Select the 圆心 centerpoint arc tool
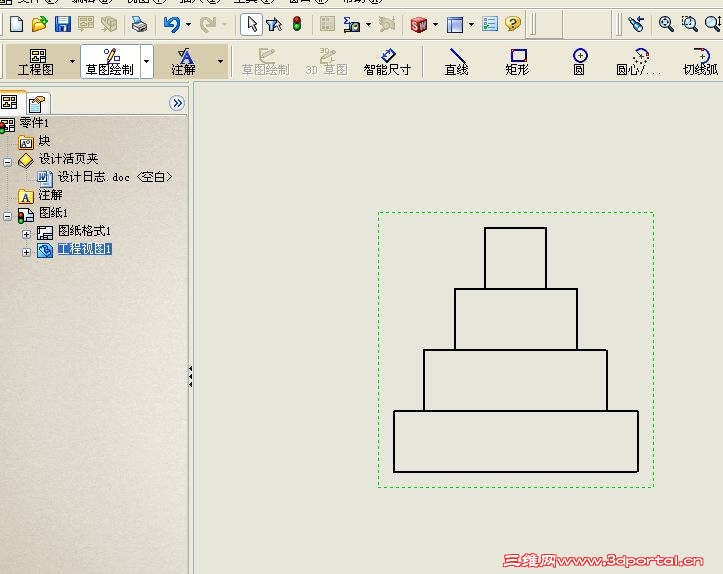The width and height of the screenshot is (723, 574). [x=639, y=62]
